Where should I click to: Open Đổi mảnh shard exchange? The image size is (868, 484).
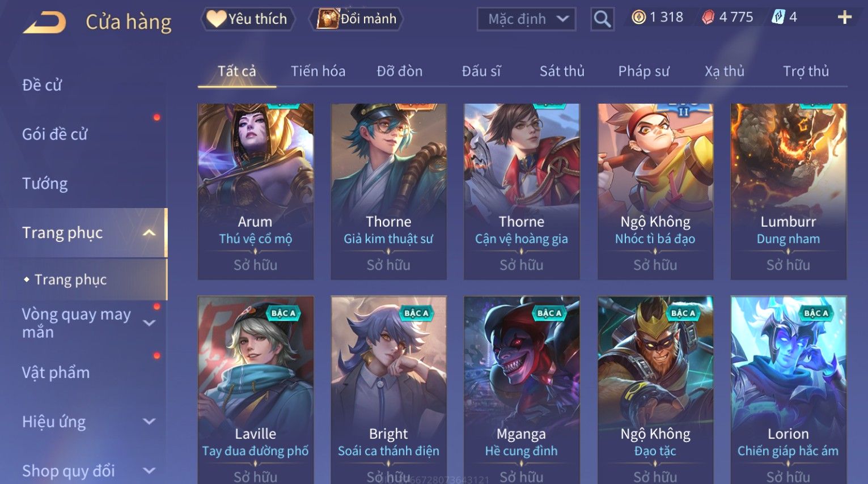tap(357, 19)
